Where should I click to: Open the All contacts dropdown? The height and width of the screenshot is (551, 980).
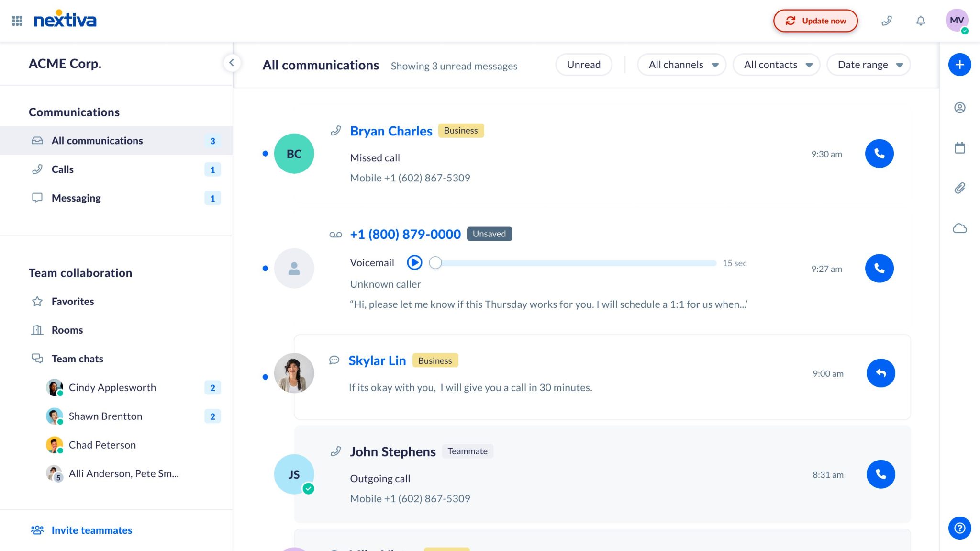coord(776,64)
